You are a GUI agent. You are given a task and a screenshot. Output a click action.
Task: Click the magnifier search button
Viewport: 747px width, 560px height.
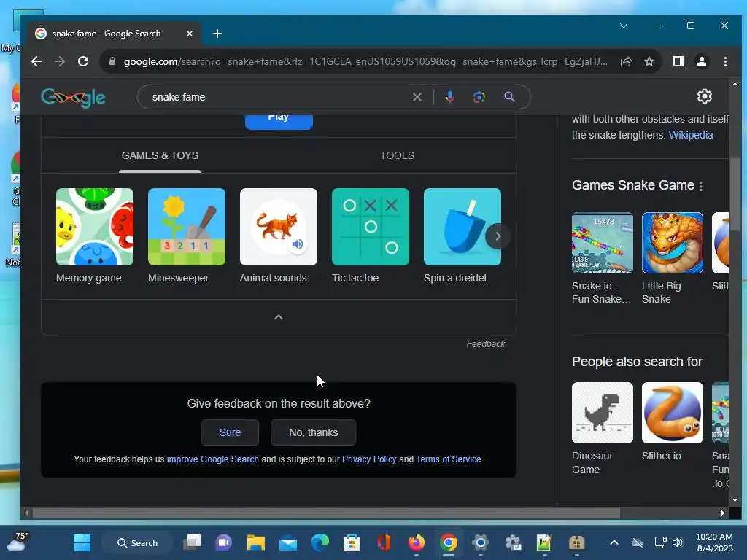click(509, 97)
